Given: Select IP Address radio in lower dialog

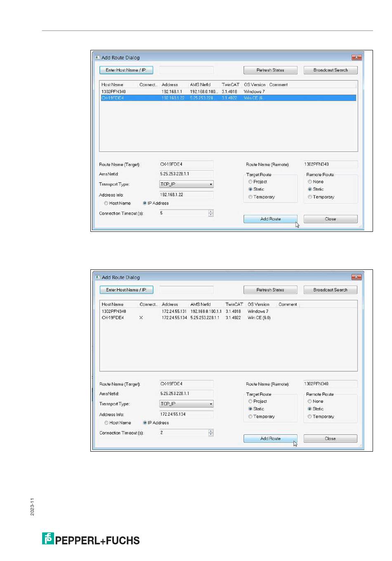Looking at the screenshot, I should 145,423.
